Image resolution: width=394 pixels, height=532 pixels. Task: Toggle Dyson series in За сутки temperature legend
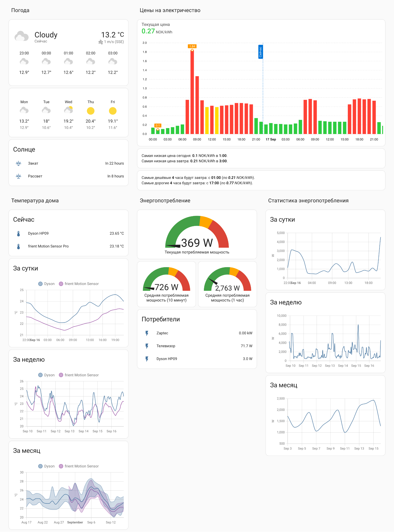tap(46, 284)
